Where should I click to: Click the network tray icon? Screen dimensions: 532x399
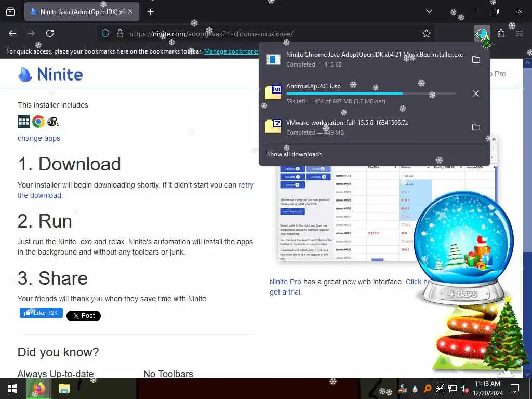point(452,389)
